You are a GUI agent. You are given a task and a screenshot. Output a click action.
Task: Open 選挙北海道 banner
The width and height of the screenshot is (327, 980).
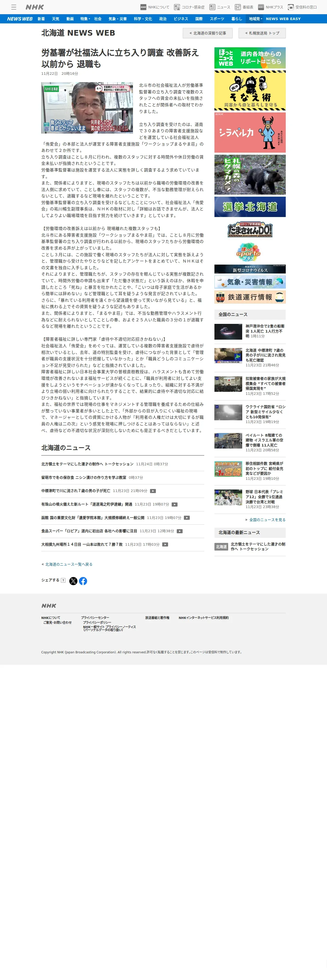tap(250, 207)
